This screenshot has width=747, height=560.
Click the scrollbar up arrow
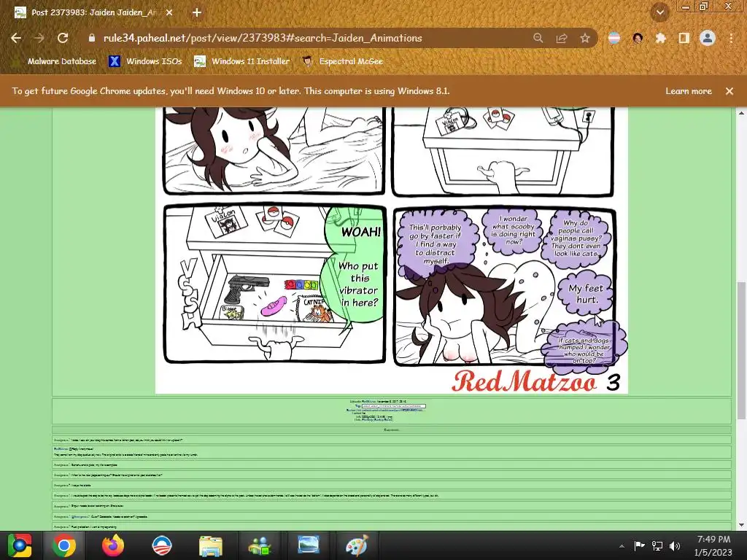pos(741,113)
